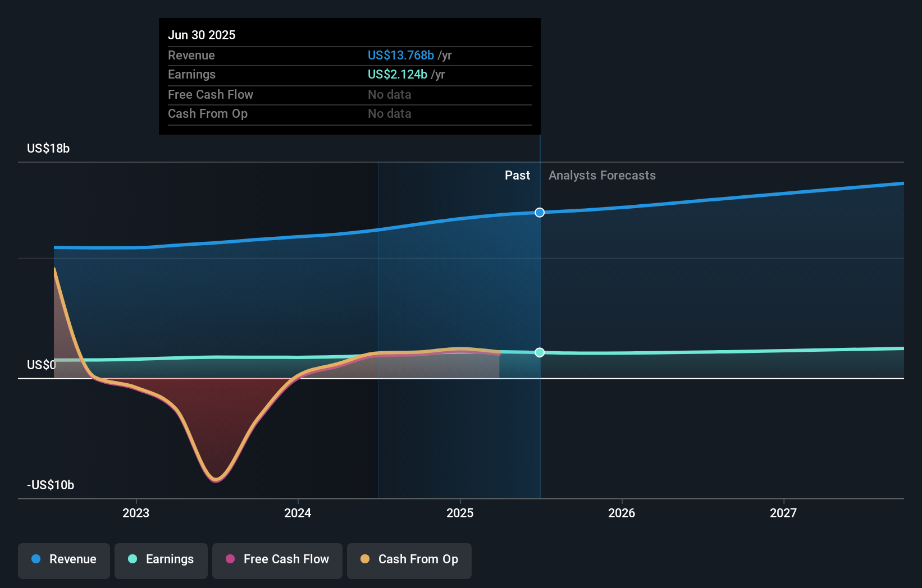922x588 pixels.
Task: Click the US$0 y-axis label
Action: point(42,365)
